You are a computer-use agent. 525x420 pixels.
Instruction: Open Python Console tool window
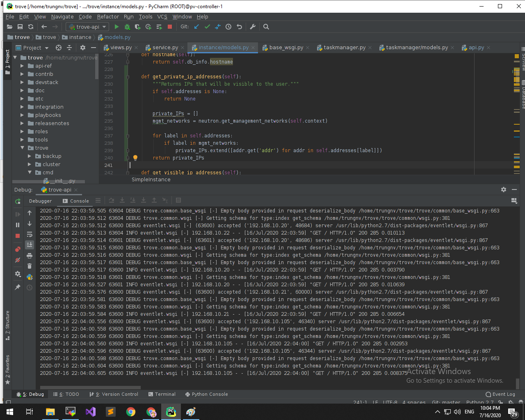click(206, 394)
